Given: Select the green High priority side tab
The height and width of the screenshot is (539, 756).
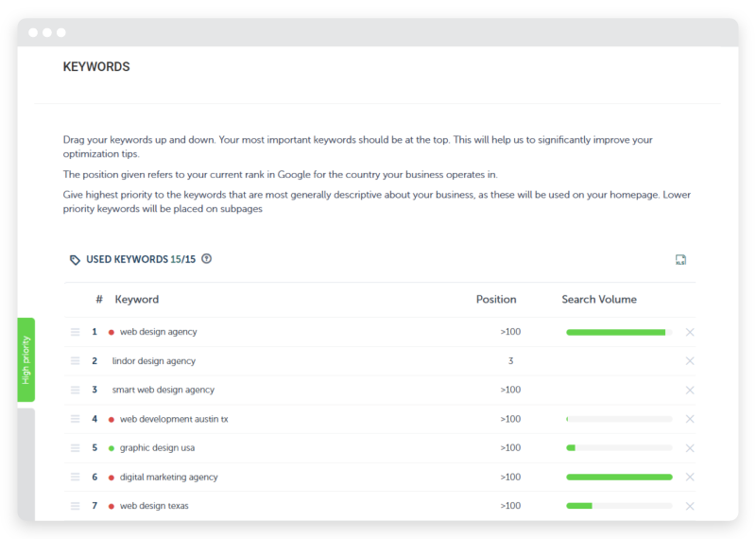Looking at the screenshot, I should (26, 359).
